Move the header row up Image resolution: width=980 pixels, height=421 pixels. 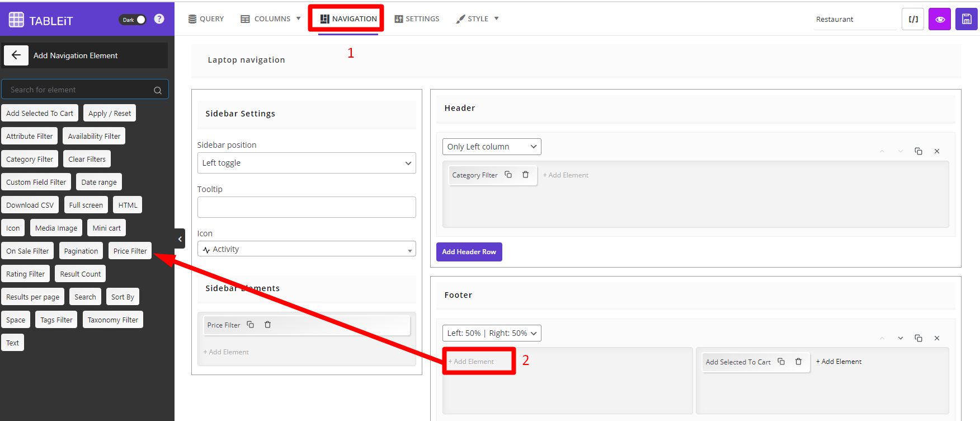click(882, 151)
